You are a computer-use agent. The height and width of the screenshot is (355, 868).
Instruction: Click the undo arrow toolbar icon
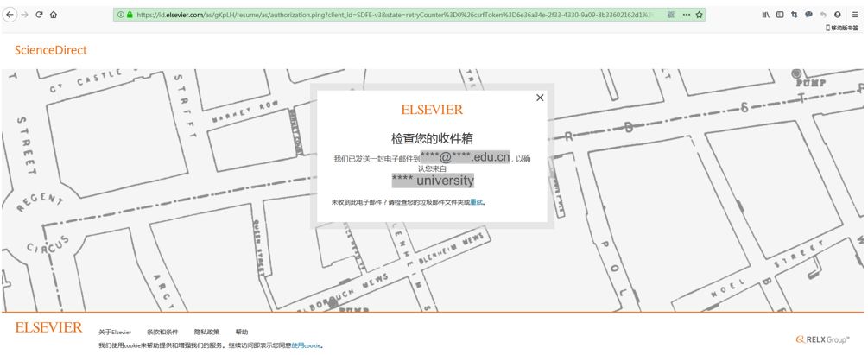[x=823, y=15]
